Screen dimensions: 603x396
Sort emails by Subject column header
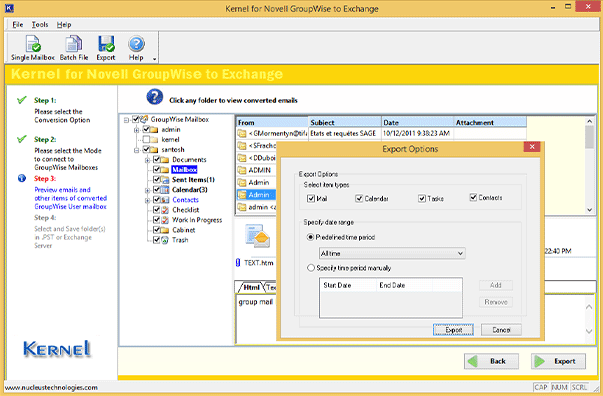tap(345, 122)
